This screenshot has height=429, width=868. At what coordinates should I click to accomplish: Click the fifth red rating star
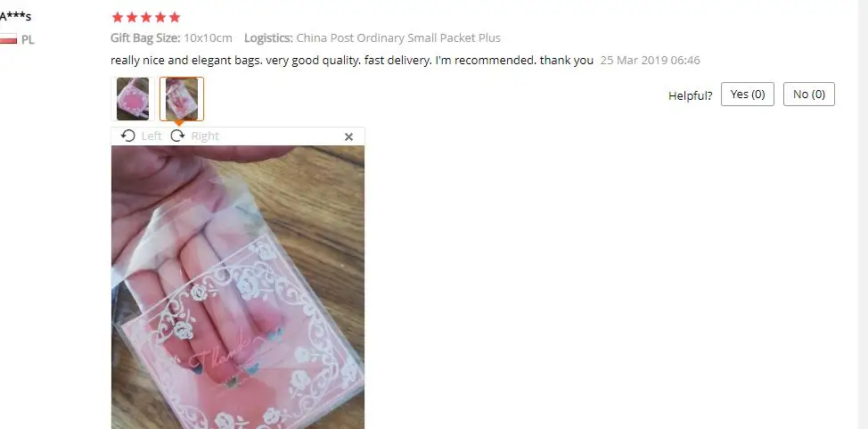(x=175, y=17)
